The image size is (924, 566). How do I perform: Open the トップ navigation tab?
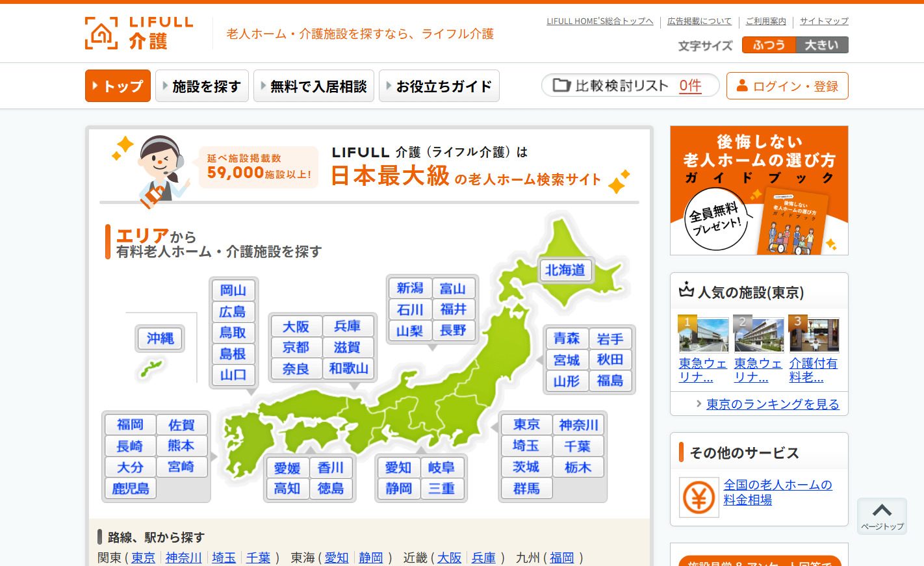[118, 86]
